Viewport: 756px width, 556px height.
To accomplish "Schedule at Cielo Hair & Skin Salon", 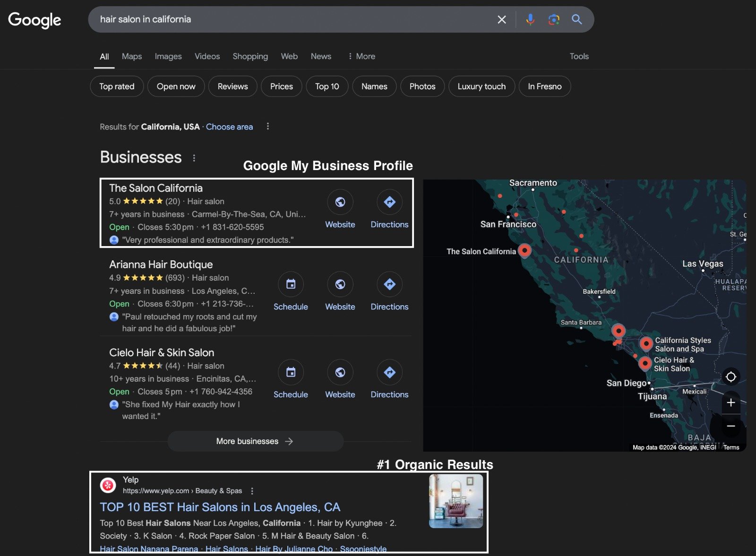I will [x=291, y=372].
